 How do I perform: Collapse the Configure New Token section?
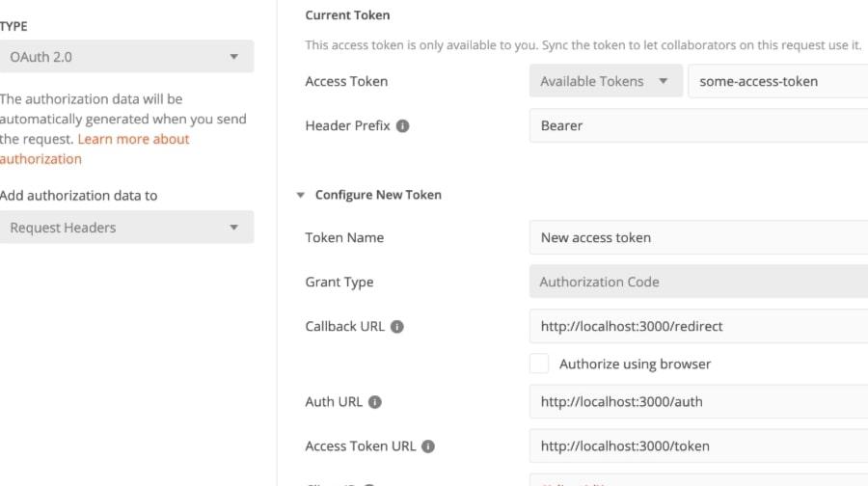point(300,195)
